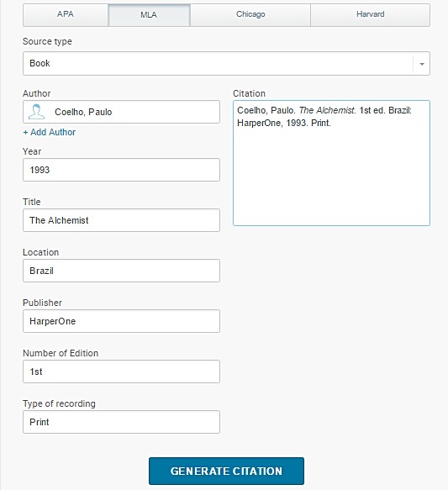Screen dimensions: 448x490
Task: Click the author person icon
Action: coord(36,112)
